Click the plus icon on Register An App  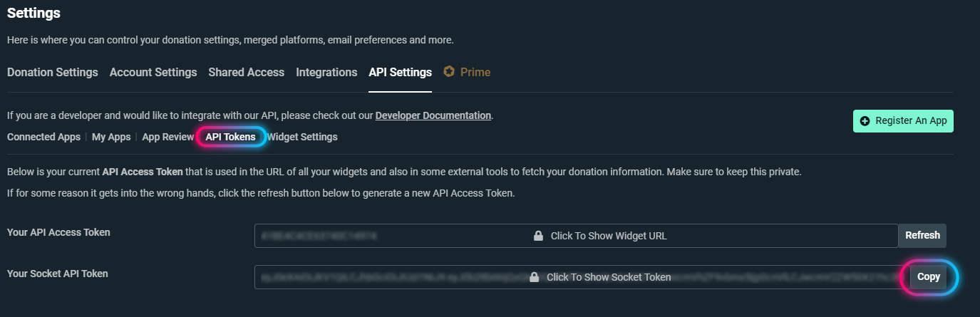click(865, 121)
